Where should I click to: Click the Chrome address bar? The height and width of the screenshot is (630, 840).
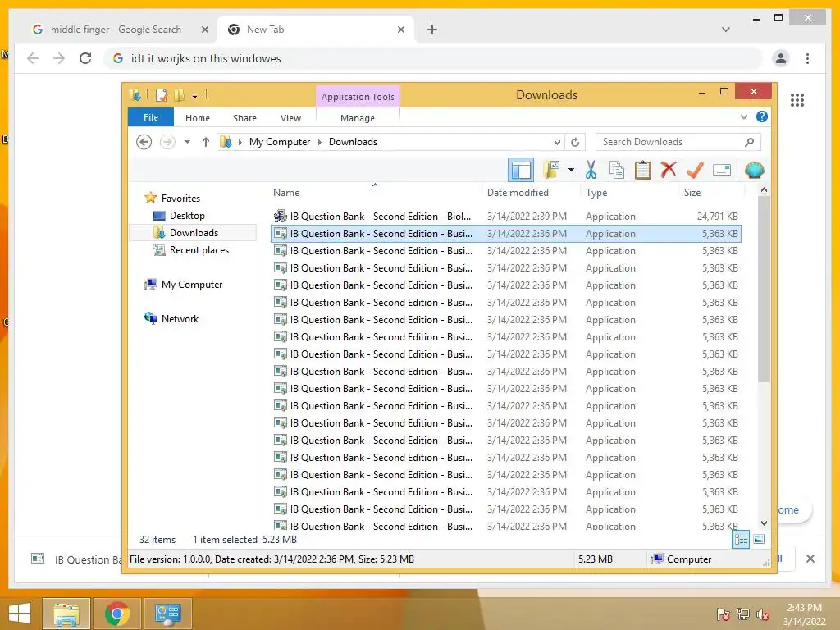pyautogui.click(x=434, y=58)
